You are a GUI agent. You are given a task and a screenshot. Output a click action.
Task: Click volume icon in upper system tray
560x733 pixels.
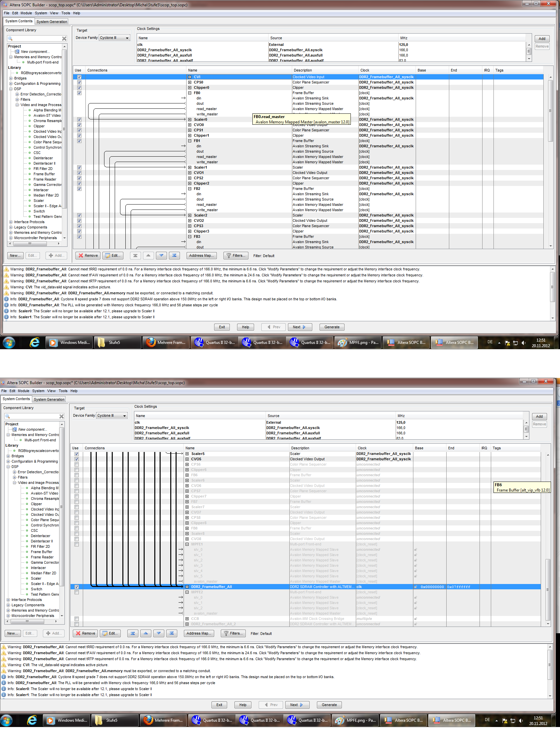click(x=523, y=343)
